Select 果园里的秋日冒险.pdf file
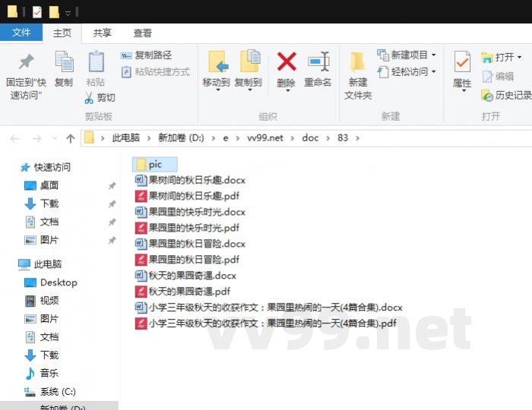This screenshot has height=410, width=532. click(187, 260)
